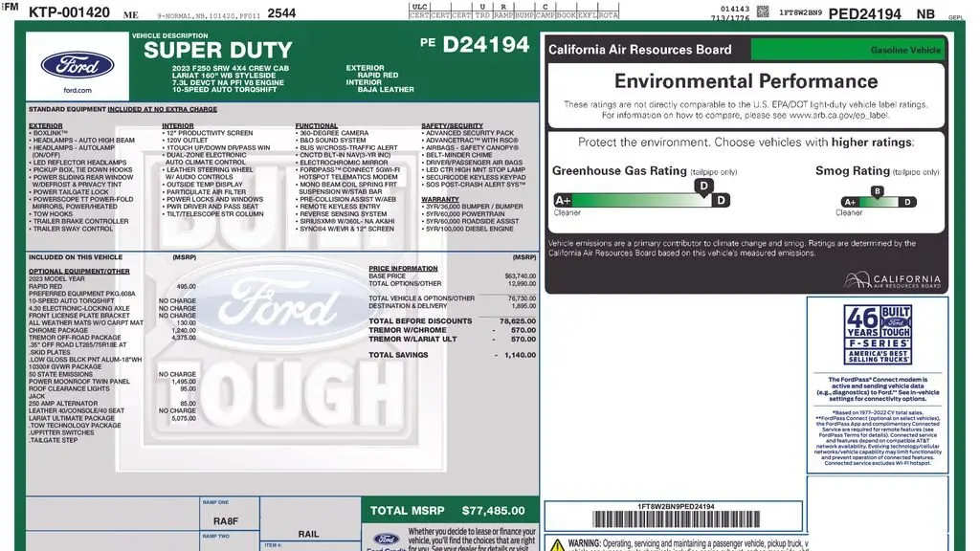Click the VIN barcode under 1FT8W2BN9PED24194
This screenshot has height=551, width=980.
coord(676,519)
